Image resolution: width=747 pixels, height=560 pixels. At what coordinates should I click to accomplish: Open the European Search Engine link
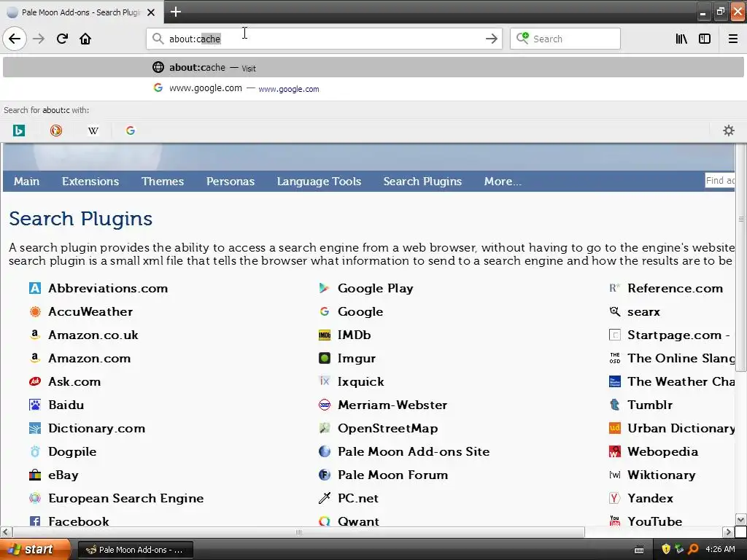(125, 498)
